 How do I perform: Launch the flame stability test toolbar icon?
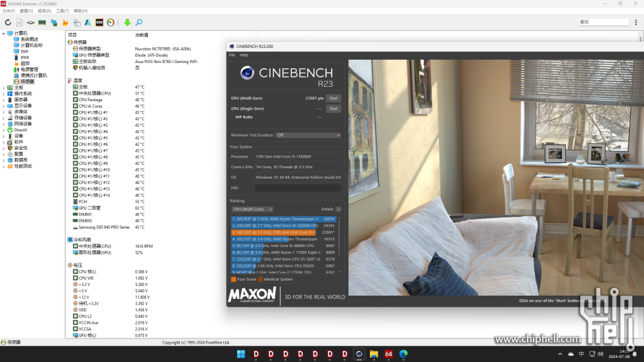point(65,22)
